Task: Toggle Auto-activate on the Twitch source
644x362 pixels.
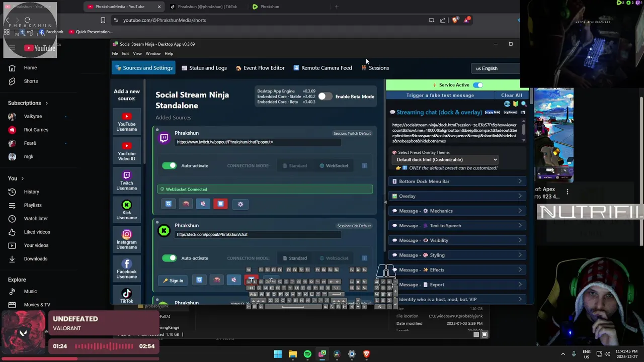Action: [x=170, y=165]
